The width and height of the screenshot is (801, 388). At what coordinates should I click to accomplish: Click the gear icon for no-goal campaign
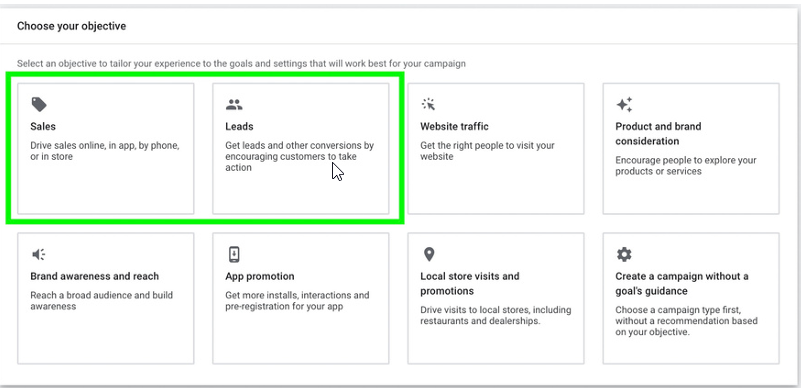[624, 254]
